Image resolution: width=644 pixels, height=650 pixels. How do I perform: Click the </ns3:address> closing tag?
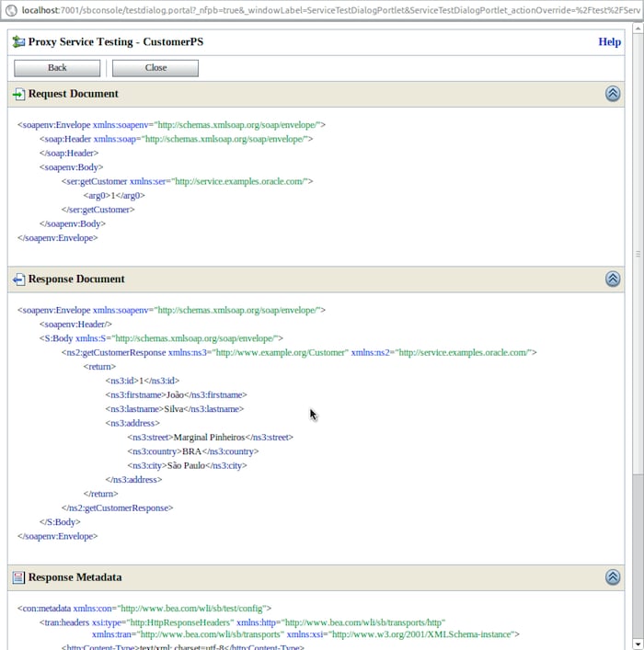133,479
